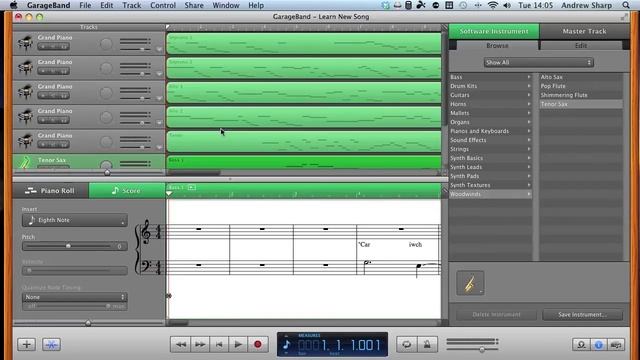The image size is (640, 360).
Task: Select the Pianos and Keyboards category
Action: pyautogui.click(x=480, y=131)
